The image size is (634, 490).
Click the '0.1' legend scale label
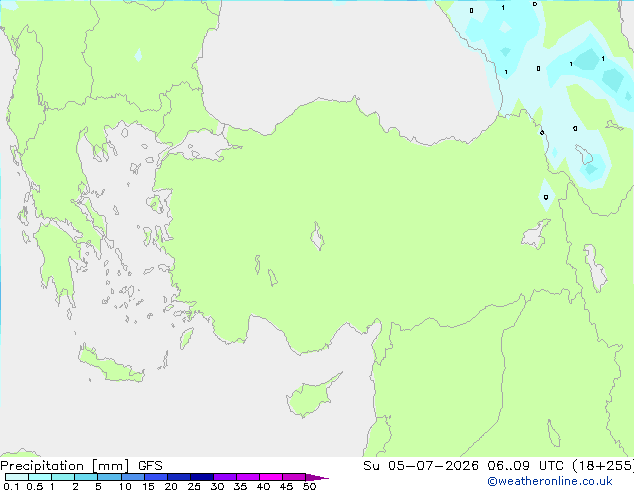[11, 486]
